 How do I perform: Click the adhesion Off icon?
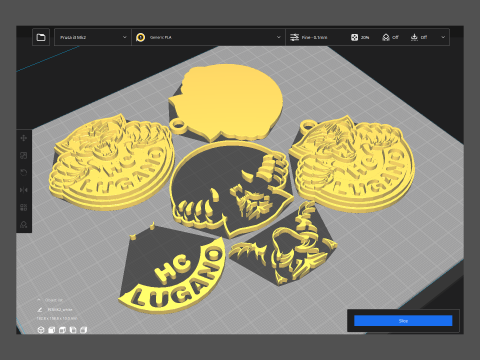414,37
